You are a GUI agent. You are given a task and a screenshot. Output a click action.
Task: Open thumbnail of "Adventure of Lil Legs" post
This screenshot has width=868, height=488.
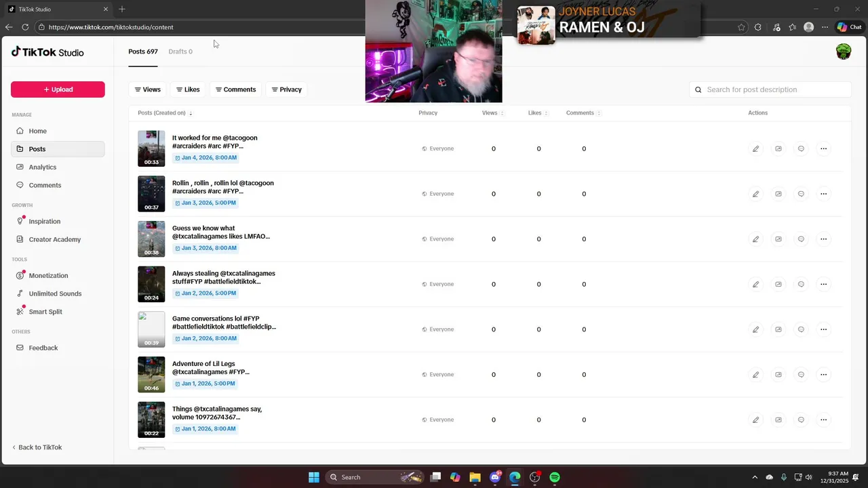151,375
